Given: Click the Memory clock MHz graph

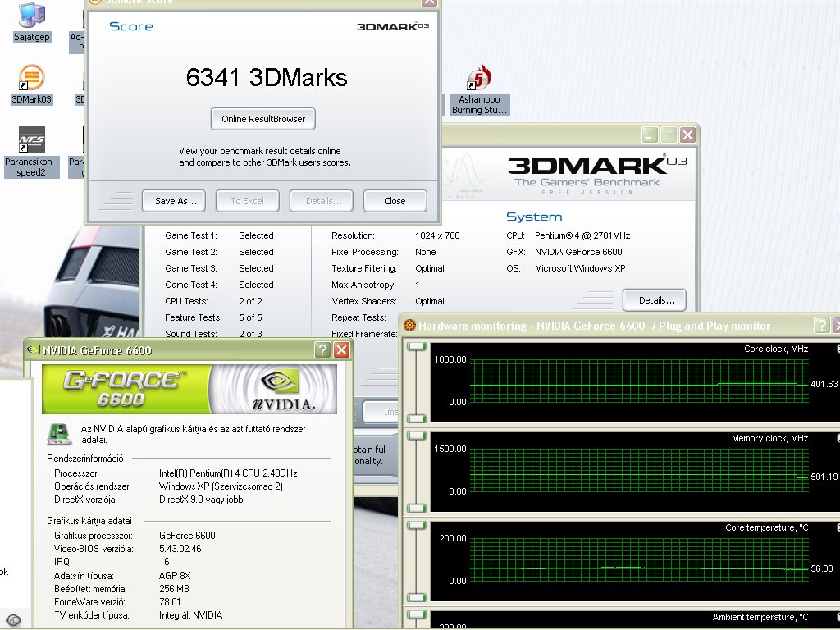Looking at the screenshot, I should tap(639, 470).
